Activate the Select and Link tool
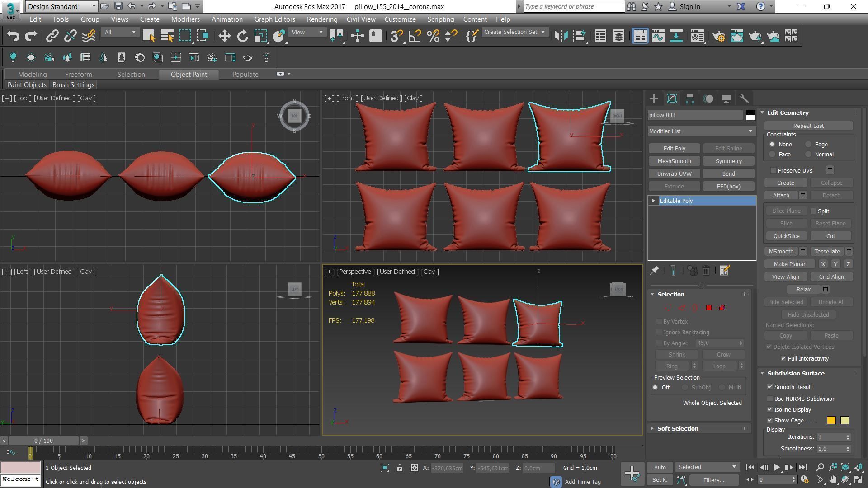 click(52, 36)
